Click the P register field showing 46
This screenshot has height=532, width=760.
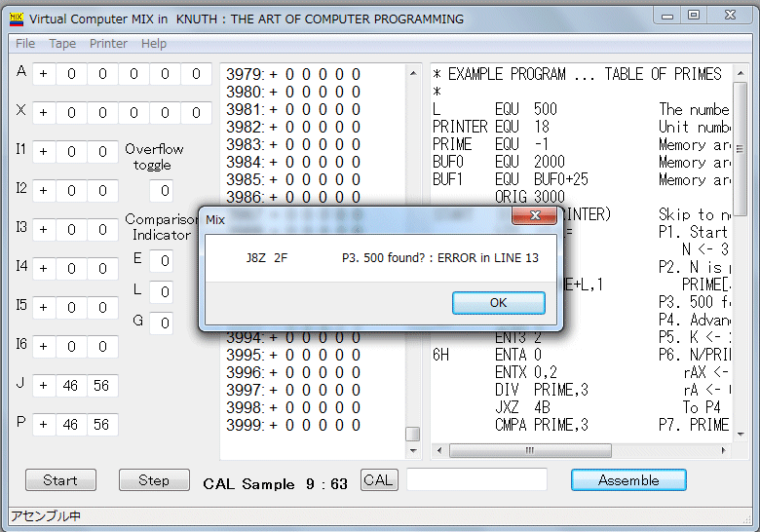pyautogui.click(x=71, y=425)
